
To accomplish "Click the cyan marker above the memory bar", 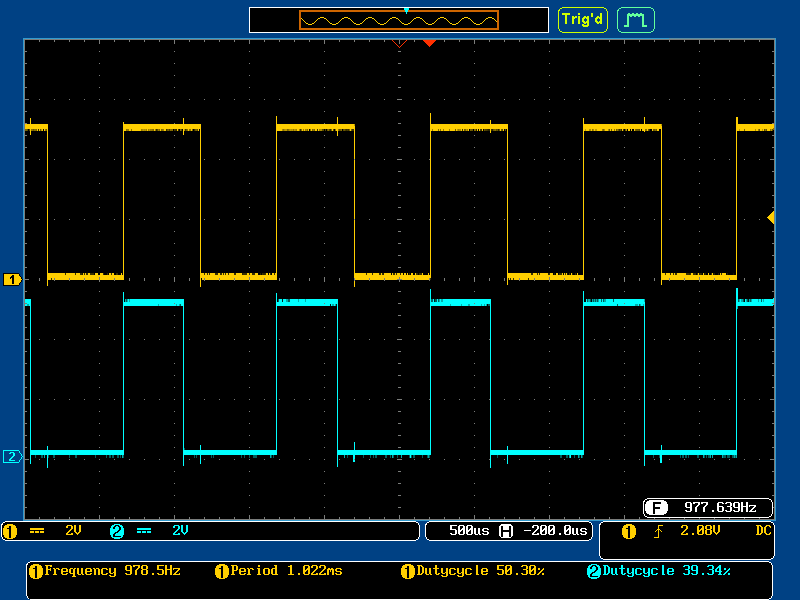I will 406,10.
